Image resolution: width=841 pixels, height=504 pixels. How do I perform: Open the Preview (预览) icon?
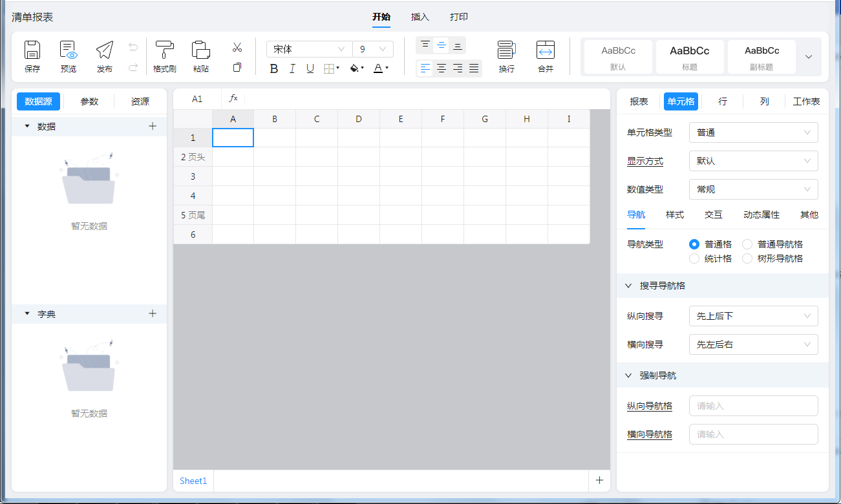click(x=68, y=50)
